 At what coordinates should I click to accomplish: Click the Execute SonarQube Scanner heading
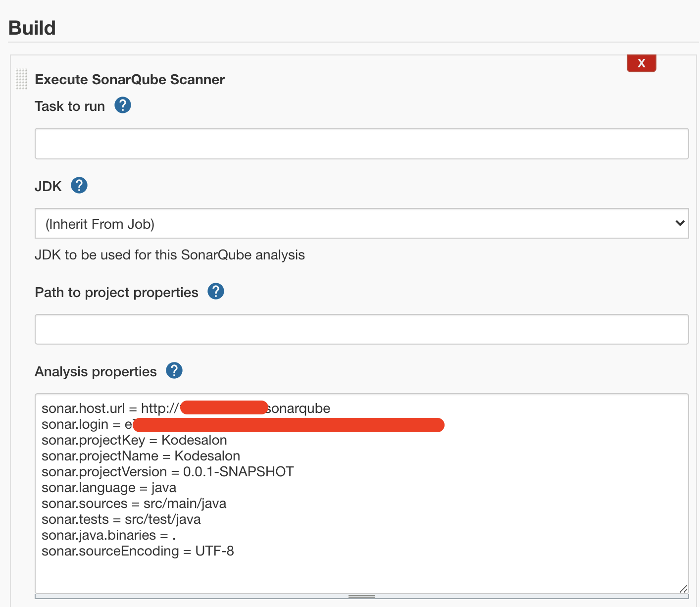(x=129, y=79)
